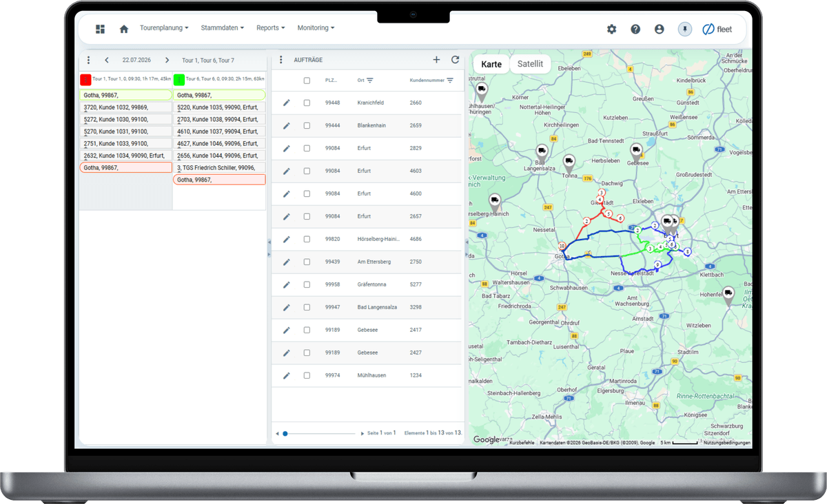Select stop 5272, Kunde 1030 in Tour 1
This screenshot has height=504, width=827.
125,119
